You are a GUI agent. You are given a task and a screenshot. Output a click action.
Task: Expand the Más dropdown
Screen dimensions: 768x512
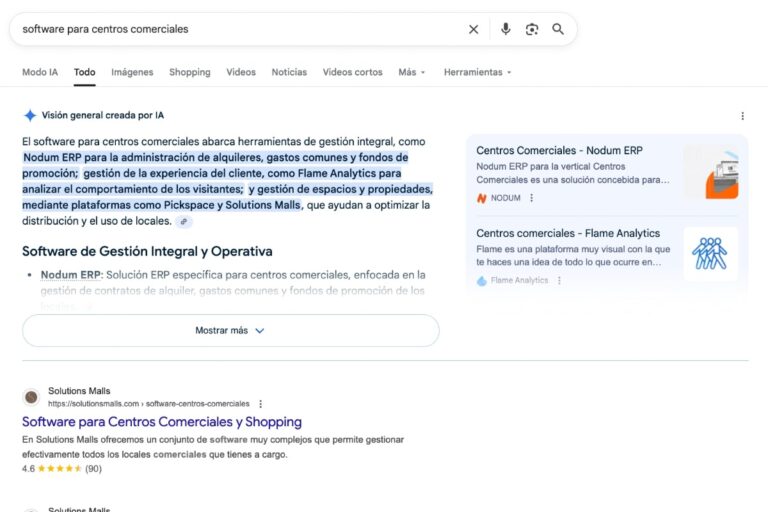pos(411,72)
